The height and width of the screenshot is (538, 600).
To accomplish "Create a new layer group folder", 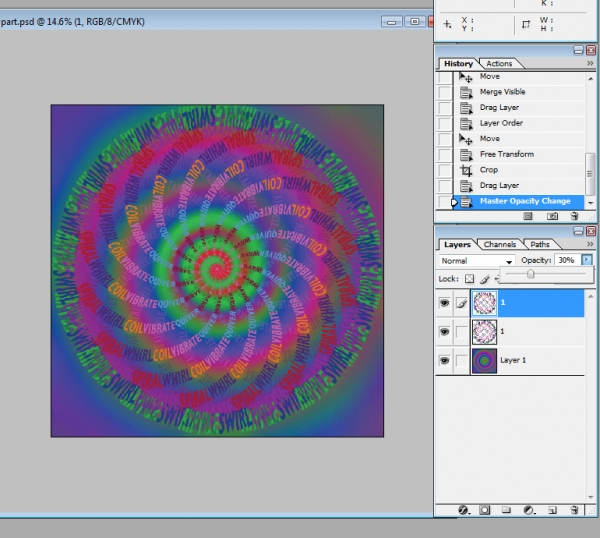I will click(506, 510).
